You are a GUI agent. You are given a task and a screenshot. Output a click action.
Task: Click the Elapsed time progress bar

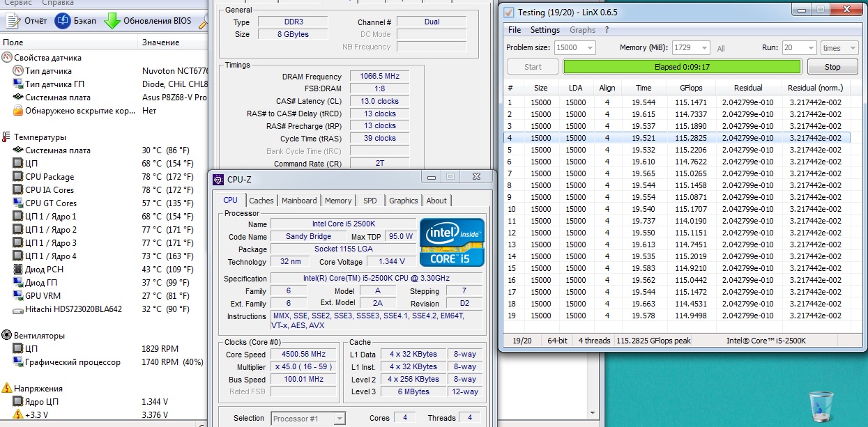point(682,67)
